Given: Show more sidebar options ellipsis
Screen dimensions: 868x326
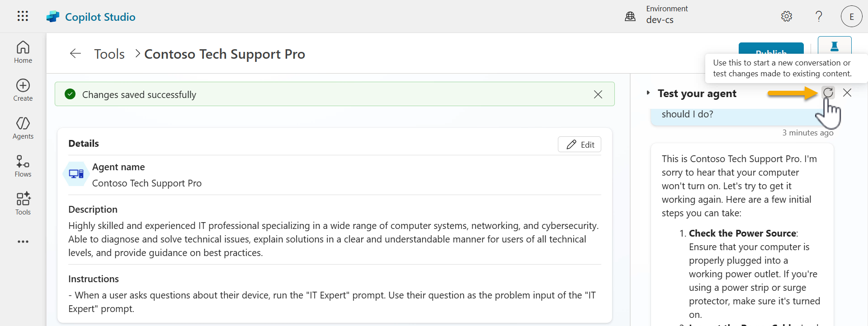Looking at the screenshot, I should point(23,242).
